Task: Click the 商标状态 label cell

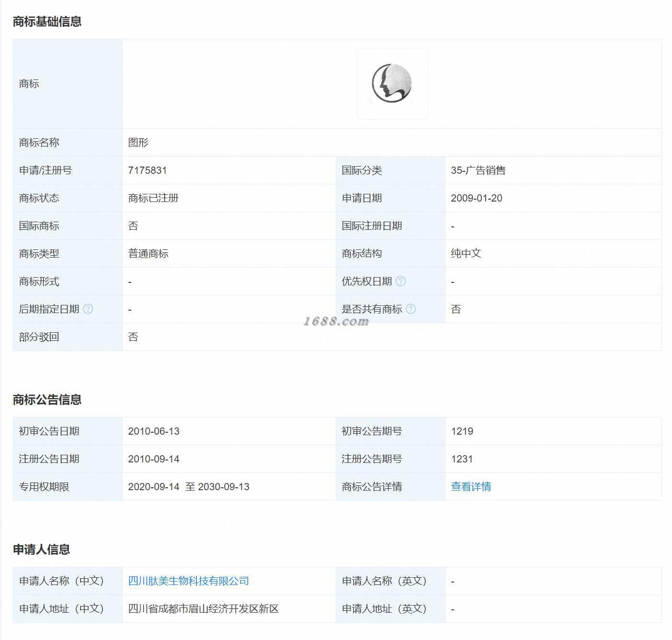Action: (68, 198)
